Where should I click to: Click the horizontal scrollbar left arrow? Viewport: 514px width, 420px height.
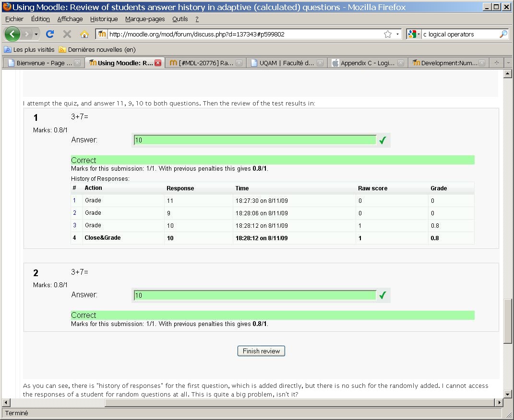click(x=6, y=402)
